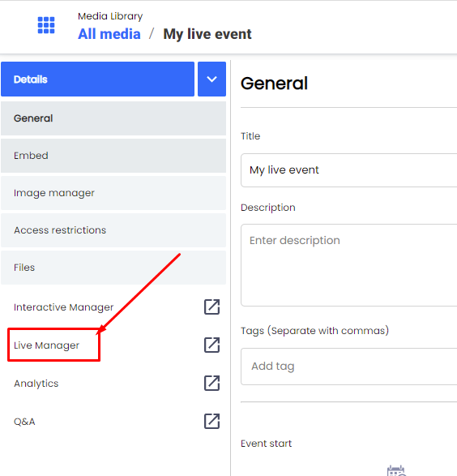Open the Event start calendar icon
Screen dimensions: 457x476
[x=396, y=470]
